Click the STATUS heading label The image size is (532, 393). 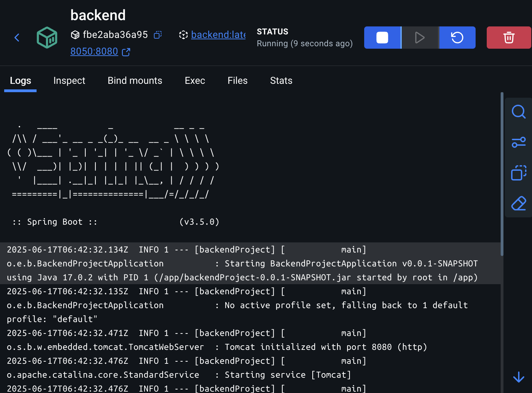273,32
